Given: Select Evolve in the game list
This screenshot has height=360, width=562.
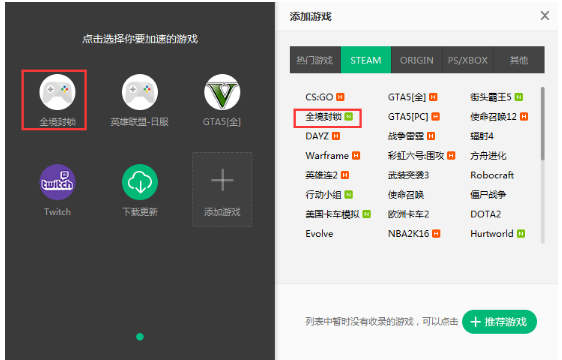Looking at the screenshot, I should tap(319, 234).
